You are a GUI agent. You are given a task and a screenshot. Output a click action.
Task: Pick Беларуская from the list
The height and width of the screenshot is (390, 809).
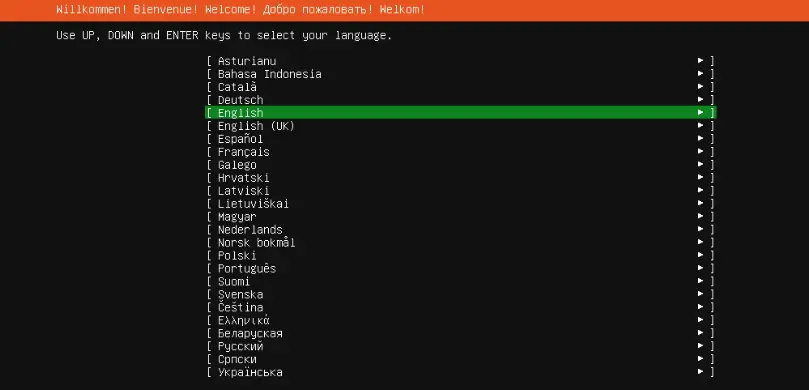461,333
